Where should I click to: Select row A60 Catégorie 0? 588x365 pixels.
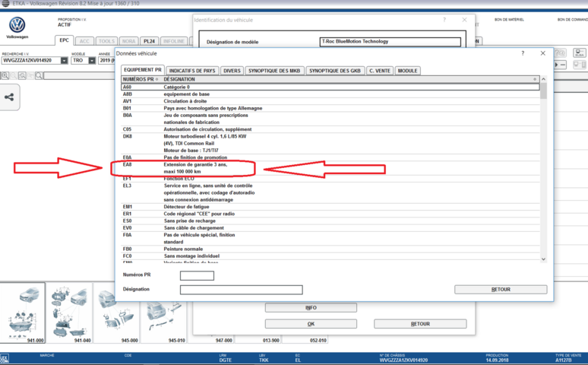330,87
